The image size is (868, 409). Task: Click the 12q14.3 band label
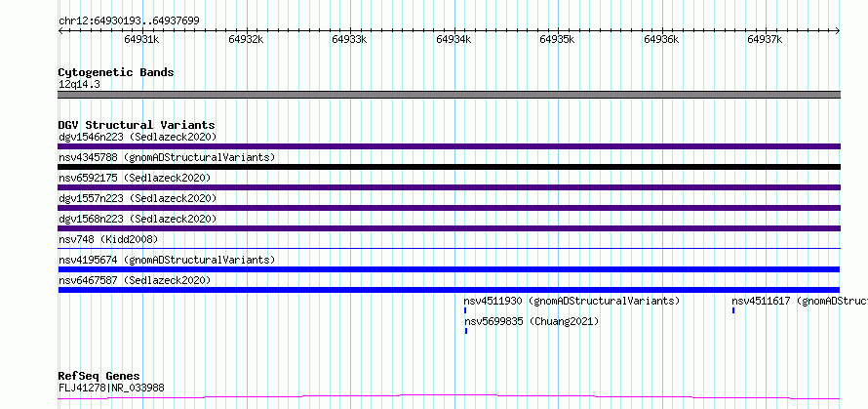tap(79, 85)
